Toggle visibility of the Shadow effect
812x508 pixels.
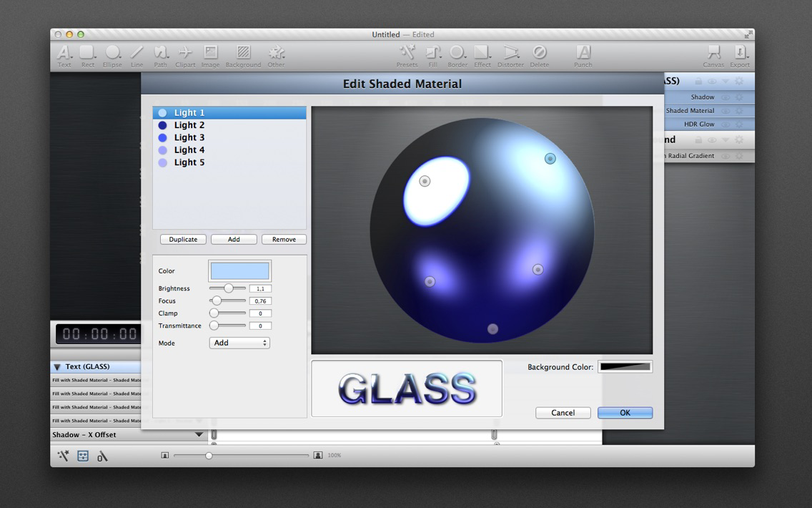pyautogui.click(x=726, y=97)
